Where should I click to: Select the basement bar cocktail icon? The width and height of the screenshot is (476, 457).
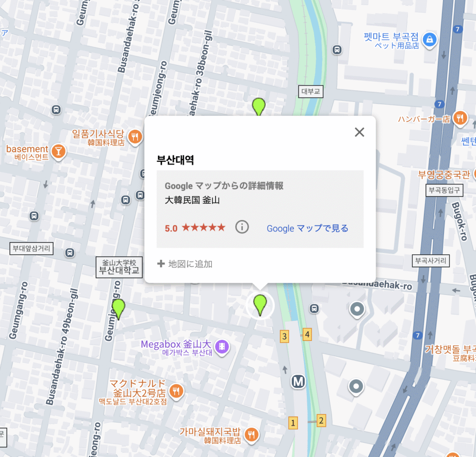pyautogui.click(x=59, y=151)
